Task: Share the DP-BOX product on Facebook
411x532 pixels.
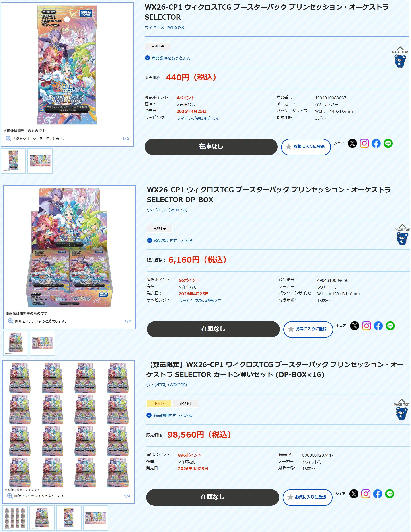Action: (378, 326)
